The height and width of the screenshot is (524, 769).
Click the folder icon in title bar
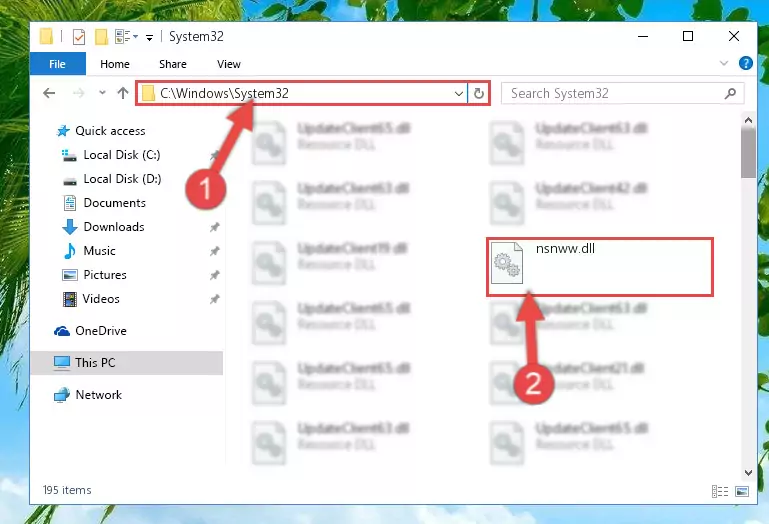coord(47,36)
